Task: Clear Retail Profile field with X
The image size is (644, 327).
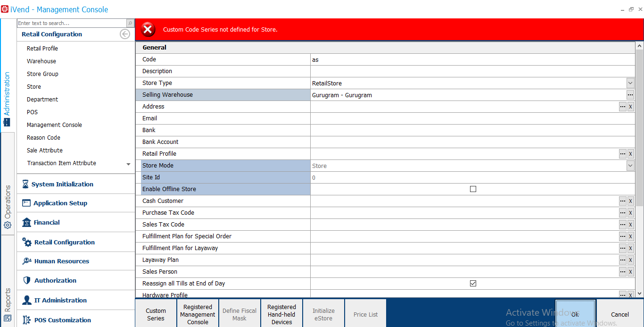Action: tap(630, 154)
